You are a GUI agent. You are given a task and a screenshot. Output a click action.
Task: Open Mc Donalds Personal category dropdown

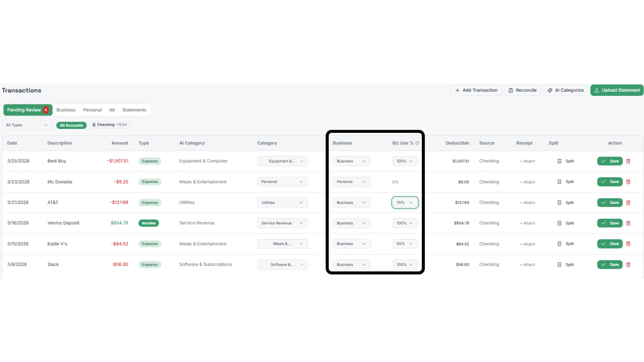(x=282, y=182)
